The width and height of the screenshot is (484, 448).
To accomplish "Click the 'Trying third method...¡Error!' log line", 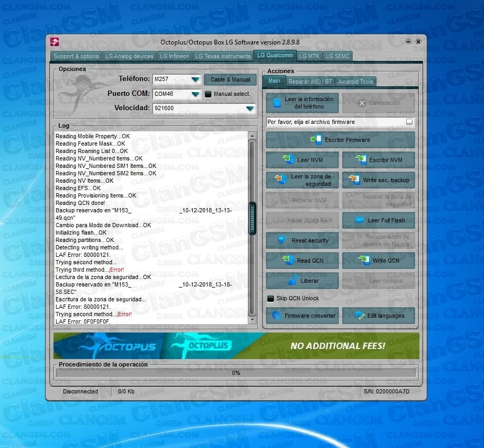I will [89, 270].
